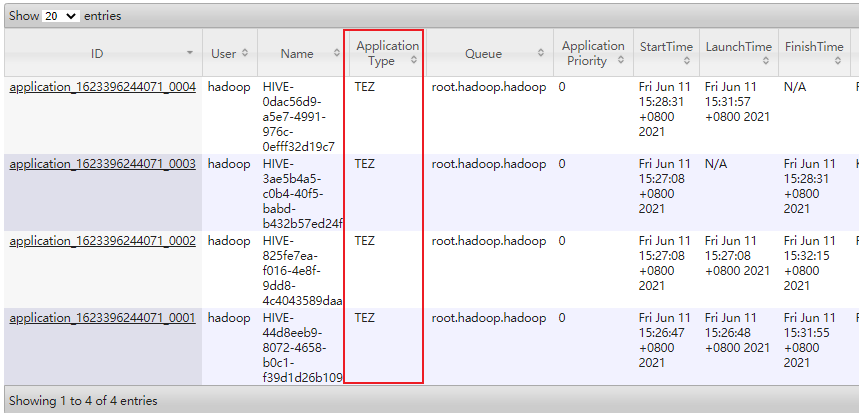Open application_1623396244071_0003 link
The height and width of the screenshot is (413, 859).
click(102, 164)
